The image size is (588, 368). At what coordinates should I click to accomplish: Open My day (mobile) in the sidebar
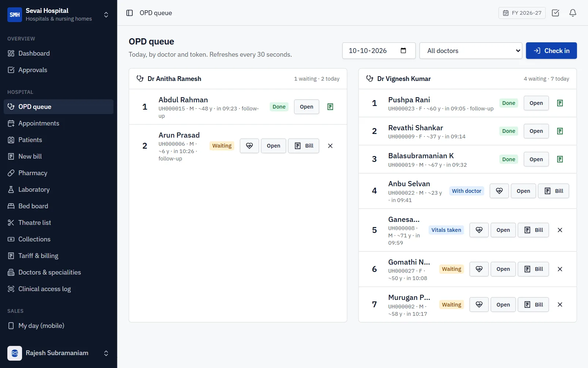59,326
